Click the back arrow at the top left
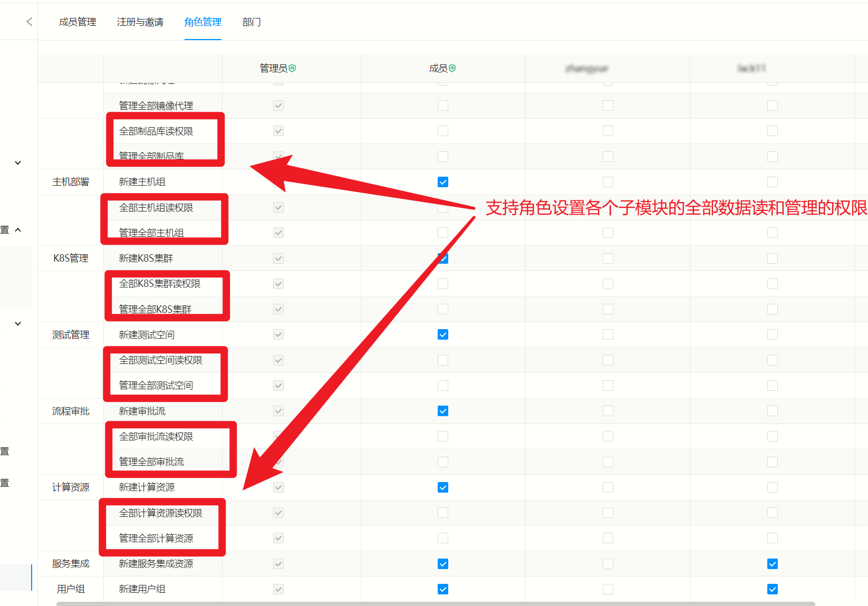Image resolution: width=868 pixels, height=606 pixels. click(x=29, y=22)
